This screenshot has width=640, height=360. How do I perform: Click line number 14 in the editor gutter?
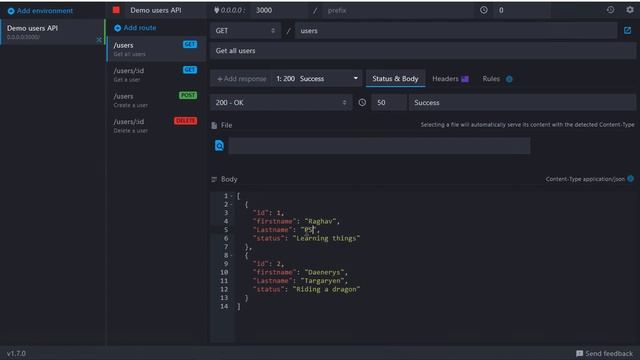tap(224, 307)
